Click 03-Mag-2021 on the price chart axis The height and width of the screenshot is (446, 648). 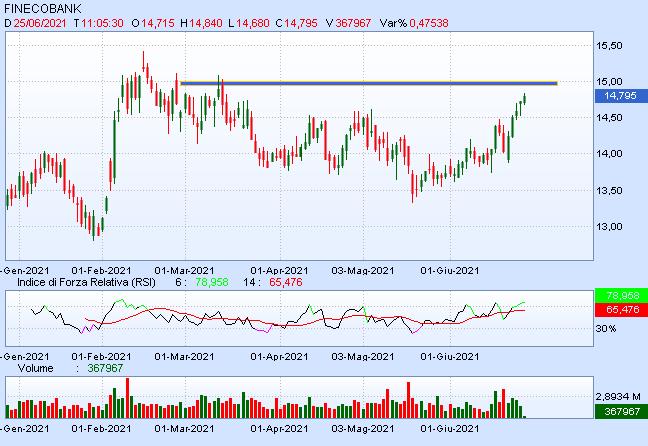click(363, 271)
